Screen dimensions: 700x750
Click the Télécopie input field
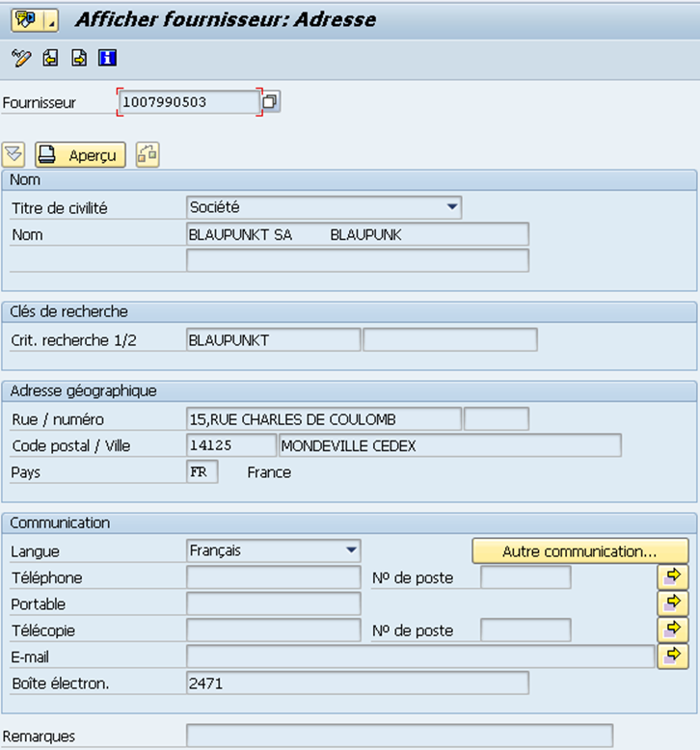coord(273,630)
